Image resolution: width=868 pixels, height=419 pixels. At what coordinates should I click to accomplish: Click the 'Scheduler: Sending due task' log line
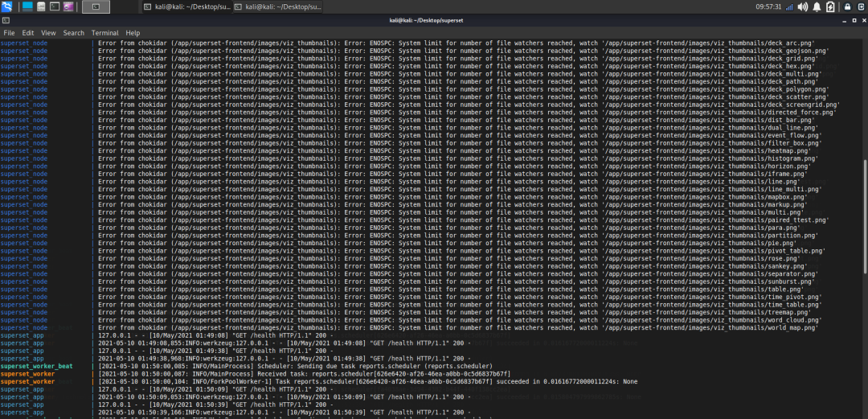click(x=295, y=367)
